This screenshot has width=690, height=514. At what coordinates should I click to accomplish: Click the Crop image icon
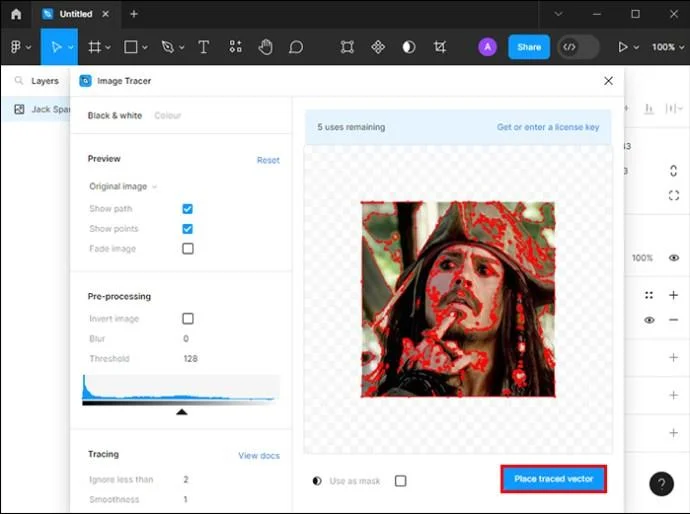[440, 47]
